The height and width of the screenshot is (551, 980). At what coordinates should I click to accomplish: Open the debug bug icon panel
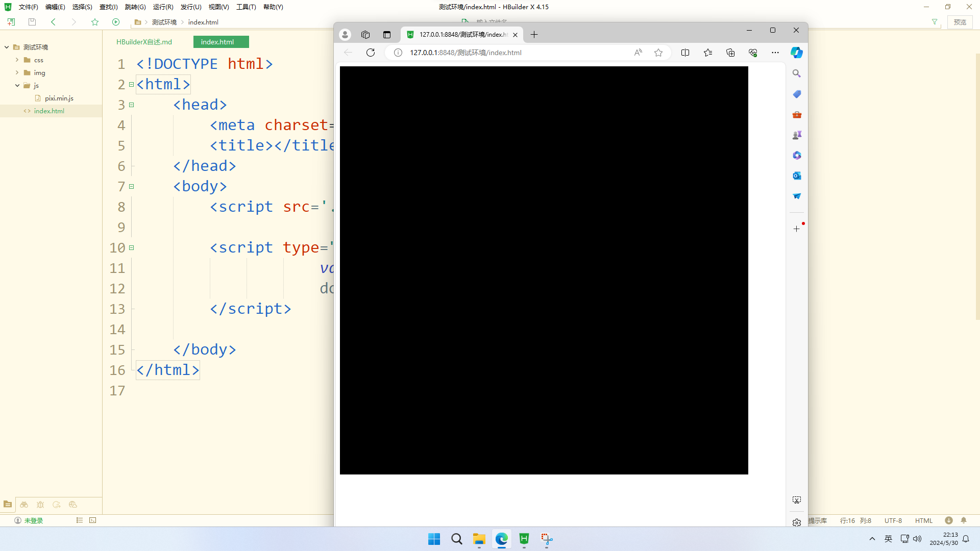click(40, 505)
